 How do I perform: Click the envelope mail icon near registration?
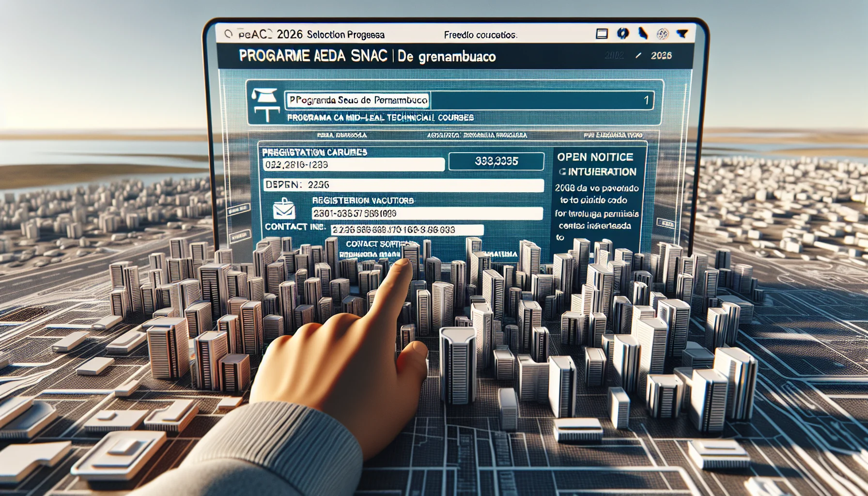tap(284, 209)
